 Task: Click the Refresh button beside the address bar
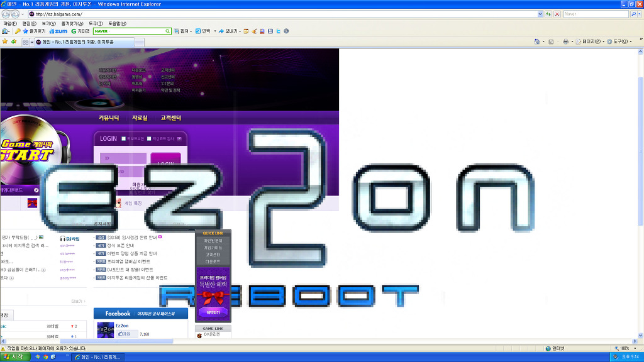[x=548, y=14]
